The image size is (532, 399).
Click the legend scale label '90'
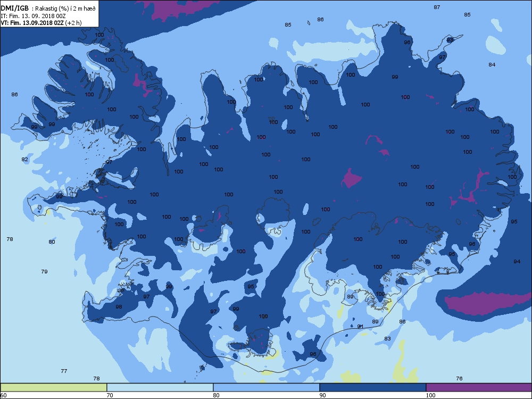[x=322, y=395]
